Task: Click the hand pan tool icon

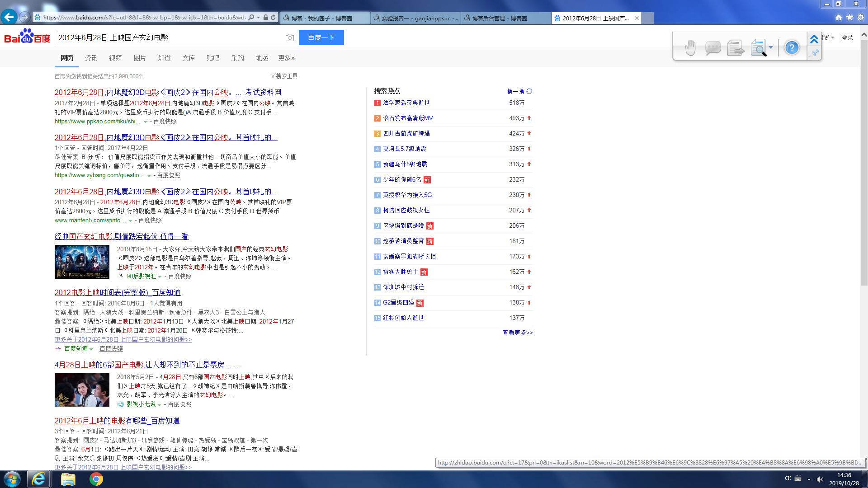Action: coord(690,47)
